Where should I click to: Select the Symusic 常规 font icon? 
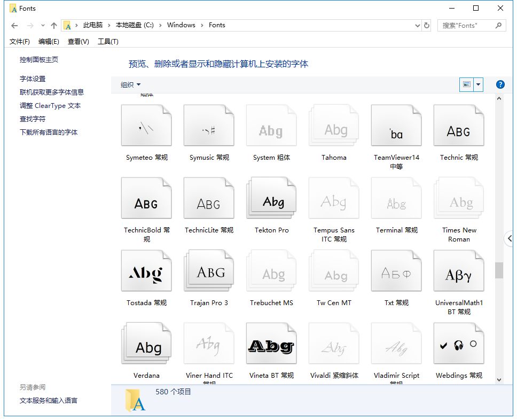tap(209, 126)
